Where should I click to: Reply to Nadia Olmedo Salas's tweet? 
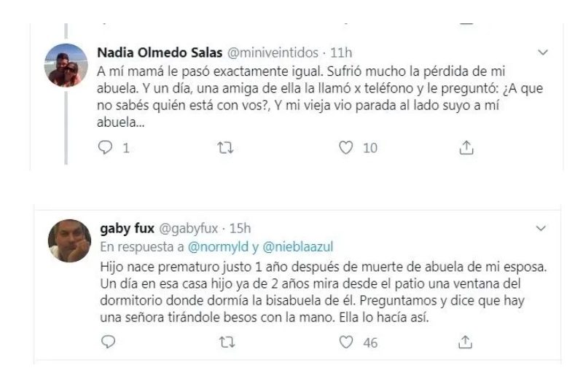[105, 148]
